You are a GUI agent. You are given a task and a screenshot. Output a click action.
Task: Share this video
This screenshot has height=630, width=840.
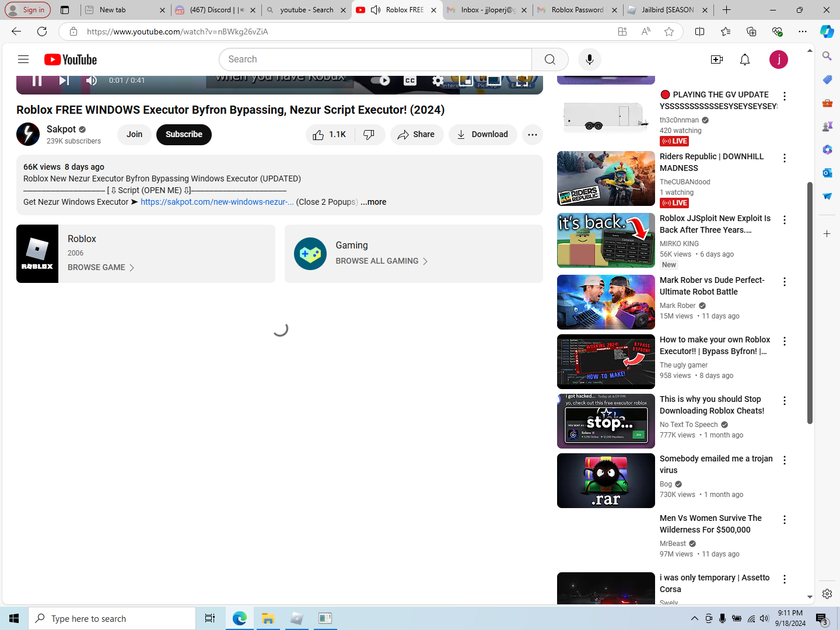[416, 135]
